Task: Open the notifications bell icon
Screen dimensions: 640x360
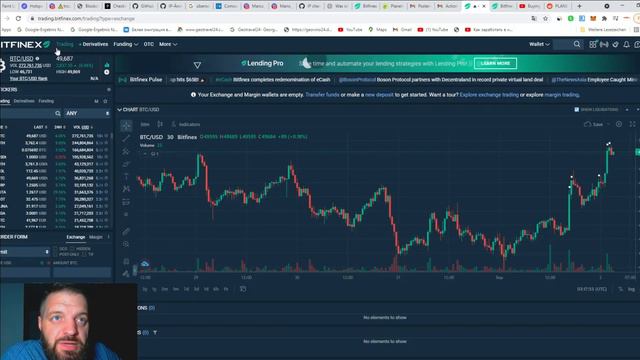Action: pyautogui.click(x=626, y=44)
